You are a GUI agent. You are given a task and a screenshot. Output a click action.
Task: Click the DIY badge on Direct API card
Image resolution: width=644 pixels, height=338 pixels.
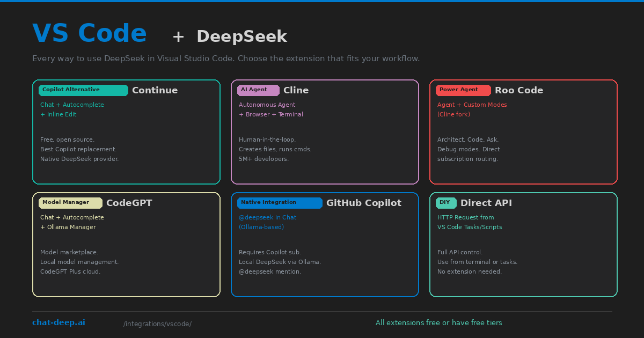click(x=446, y=203)
